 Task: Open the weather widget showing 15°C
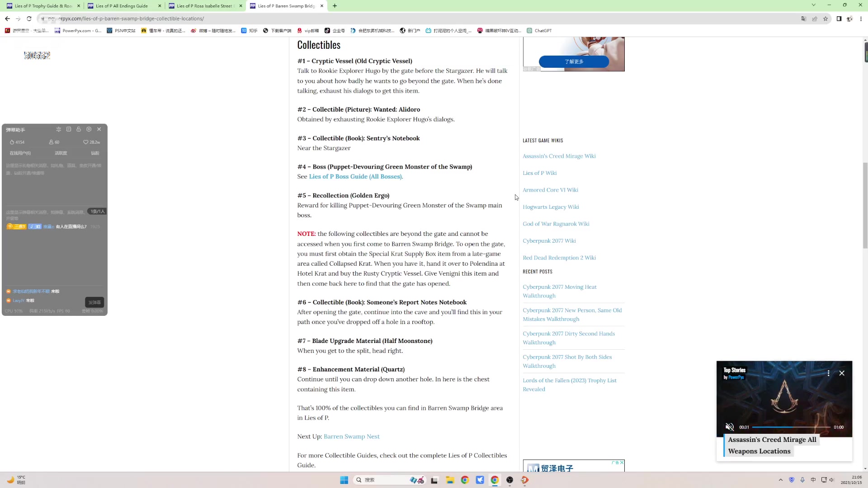point(16,480)
